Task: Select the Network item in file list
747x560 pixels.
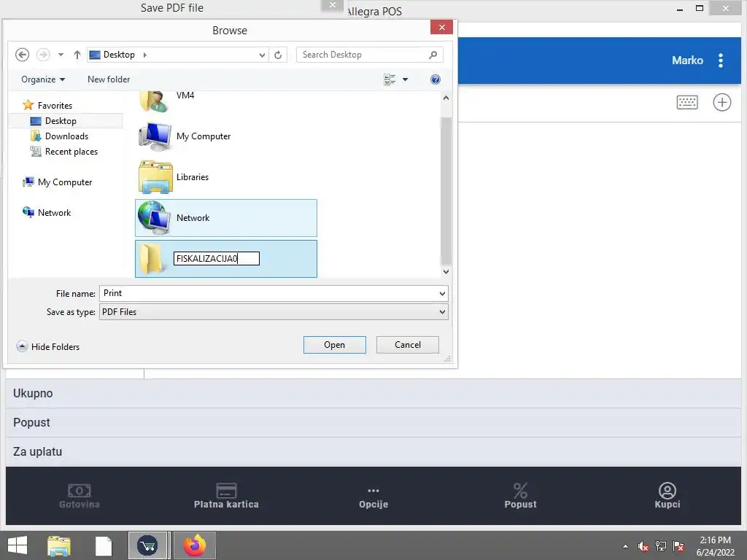Action: tap(226, 218)
